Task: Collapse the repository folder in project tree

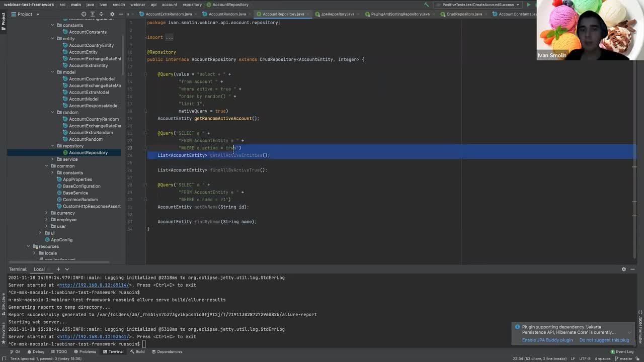Action: 52,146
